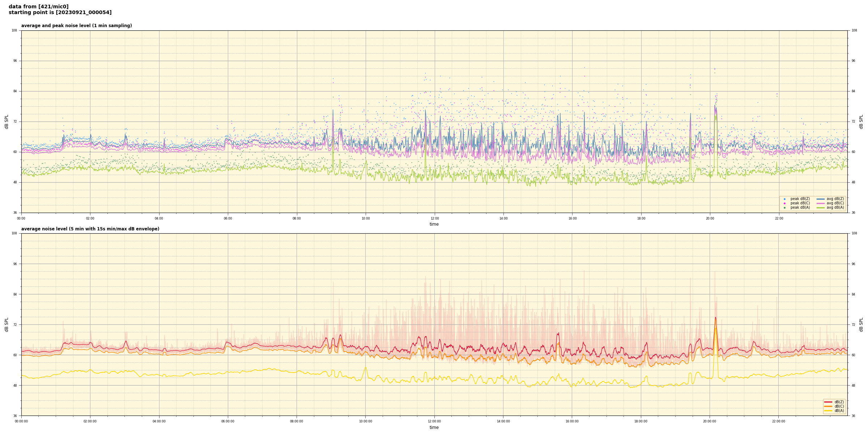Click the 04:00 tick label on upper chart
Viewport: 868px width, 434px height.
(159, 218)
